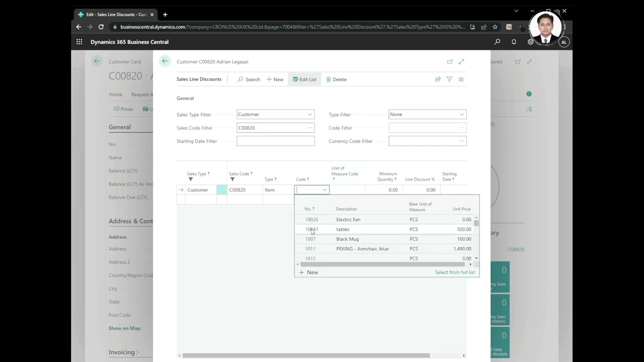
Task: Click Customer Card back arrow behind dialog
Action: pos(97,61)
